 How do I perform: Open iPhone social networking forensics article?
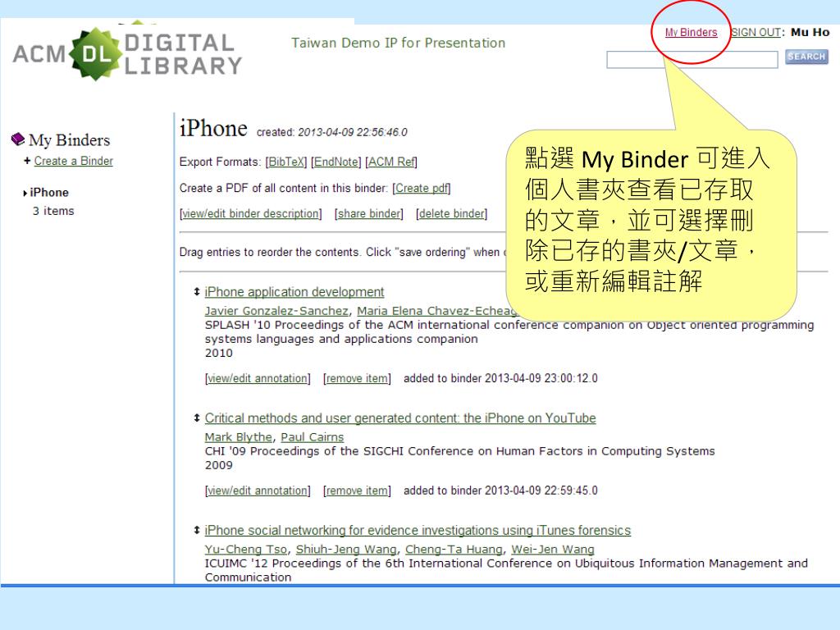[418, 531]
